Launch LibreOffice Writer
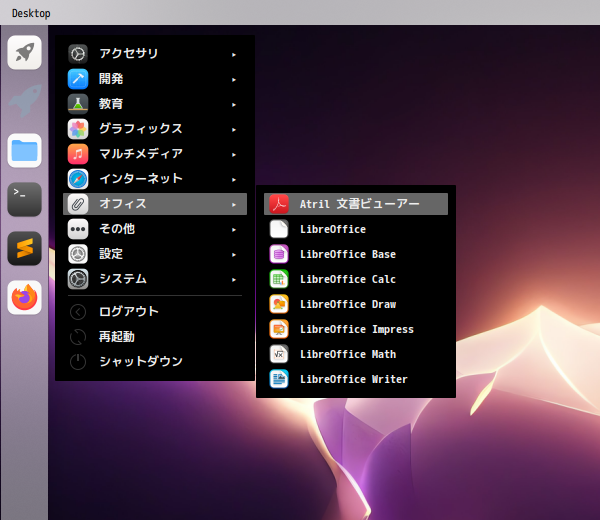This screenshot has width=600, height=520. pyautogui.click(x=356, y=379)
